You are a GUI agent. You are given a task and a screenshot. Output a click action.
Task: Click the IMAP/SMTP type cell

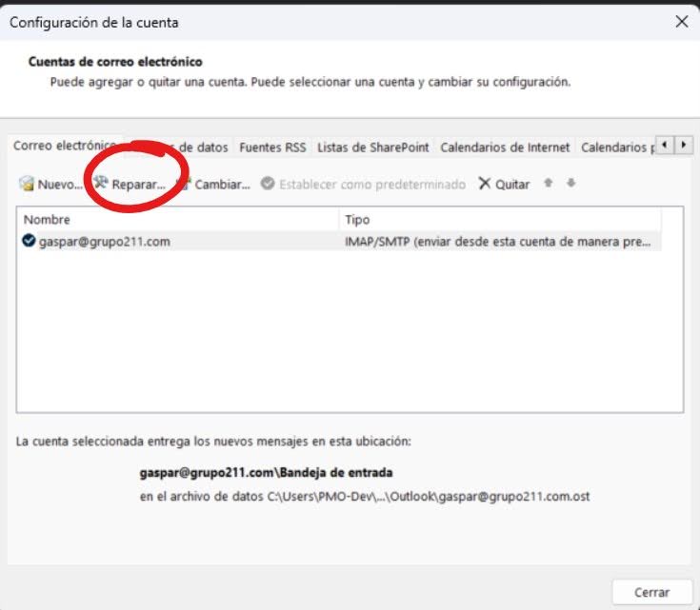498,242
